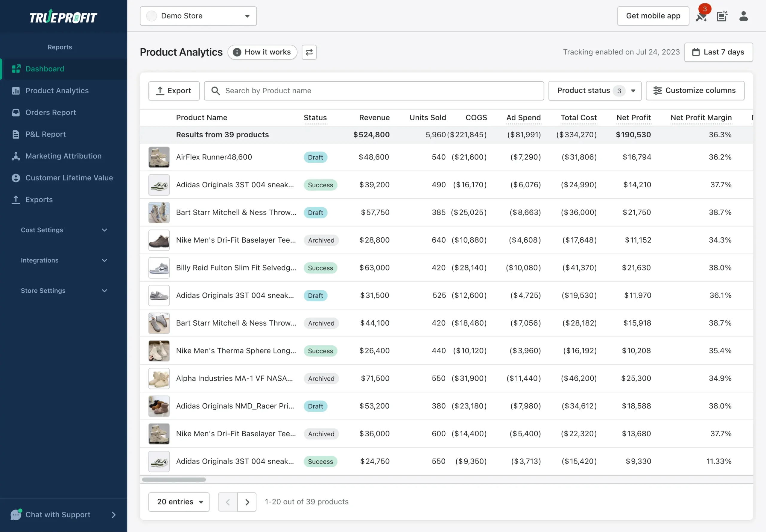766x532 pixels.
Task: Go to previous page of products
Action: point(228,502)
